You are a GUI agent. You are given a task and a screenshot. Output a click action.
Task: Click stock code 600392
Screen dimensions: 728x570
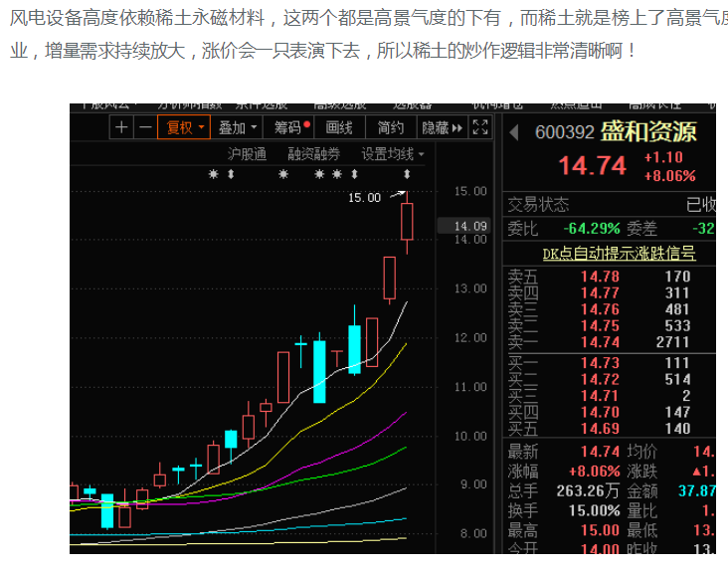coord(564,132)
